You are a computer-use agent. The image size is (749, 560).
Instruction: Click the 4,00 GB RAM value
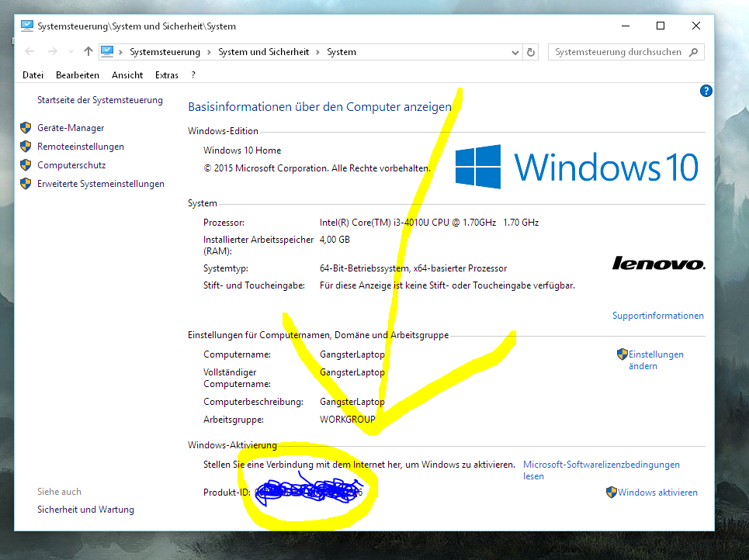(x=335, y=240)
